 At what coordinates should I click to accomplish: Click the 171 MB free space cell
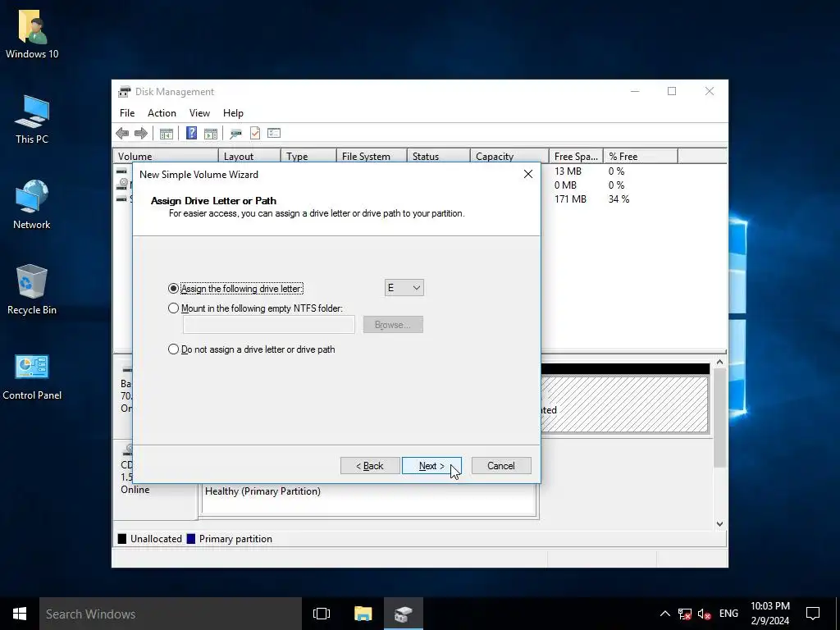pyautogui.click(x=571, y=199)
